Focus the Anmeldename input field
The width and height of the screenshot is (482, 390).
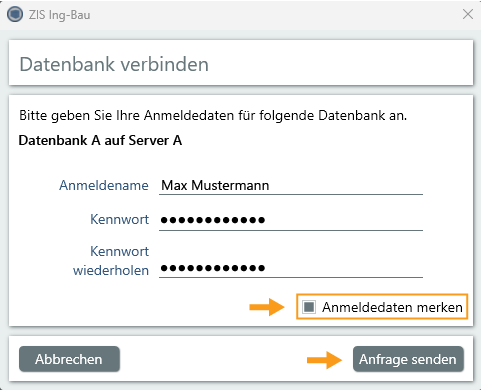pyautogui.click(x=291, y=185)
